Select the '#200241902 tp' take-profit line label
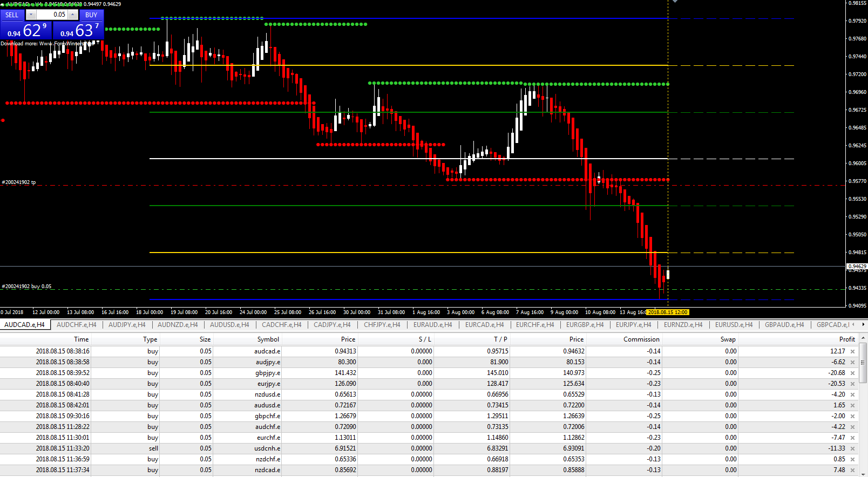 coord(19,182)
